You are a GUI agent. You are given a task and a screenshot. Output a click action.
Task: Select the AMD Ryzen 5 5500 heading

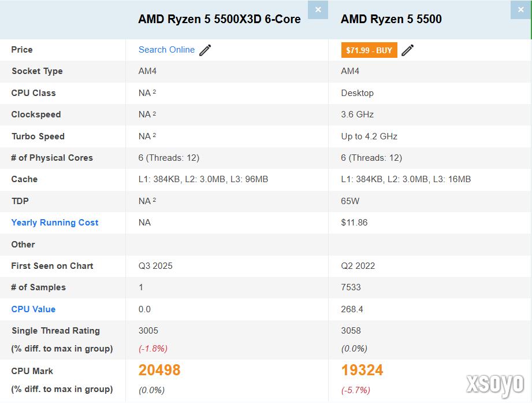pyautogui.click(x=391, y=19)
